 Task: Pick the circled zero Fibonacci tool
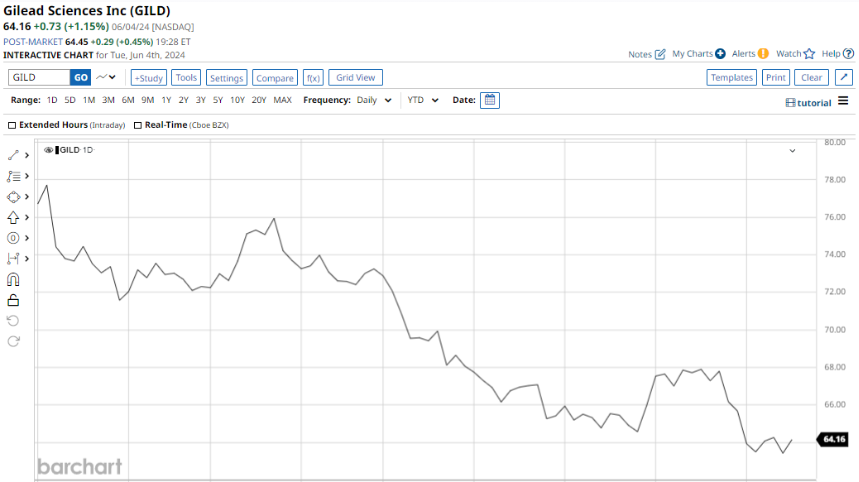click(13, 238)
